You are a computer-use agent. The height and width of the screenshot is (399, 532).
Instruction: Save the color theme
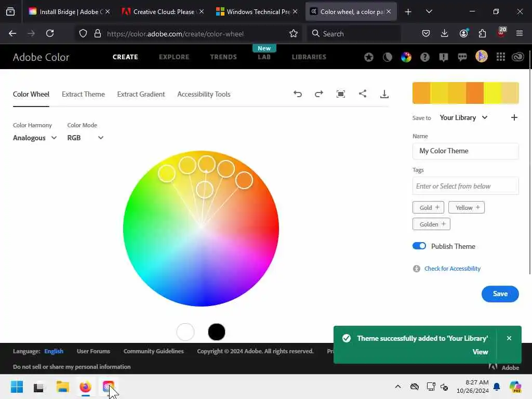click(500, 294)
